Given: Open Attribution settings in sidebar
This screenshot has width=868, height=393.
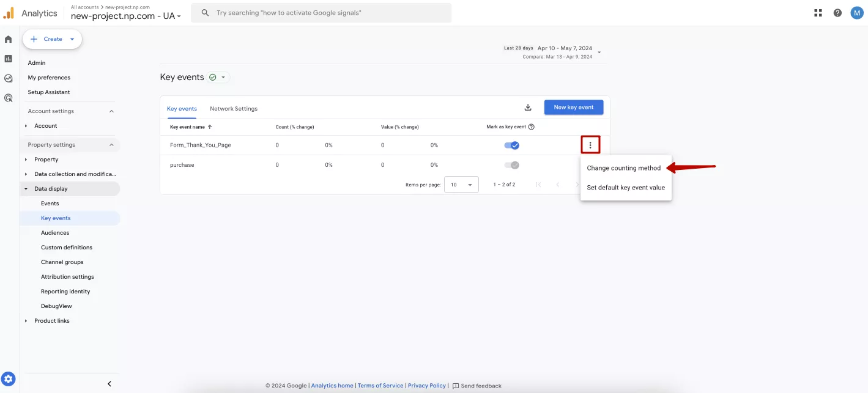Looking at the screenshot, I should click(x=67, y=277).
